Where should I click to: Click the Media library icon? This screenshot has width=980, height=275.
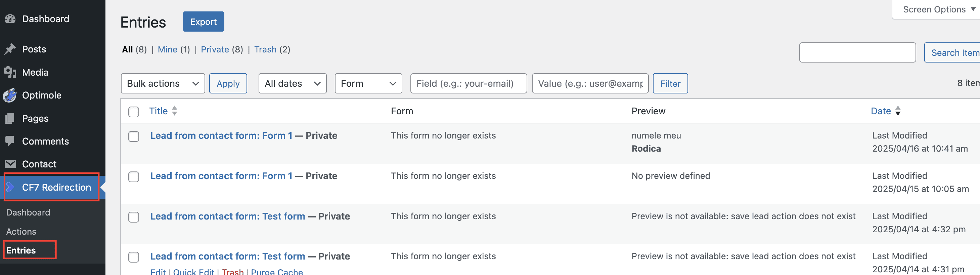click(10, 72)
